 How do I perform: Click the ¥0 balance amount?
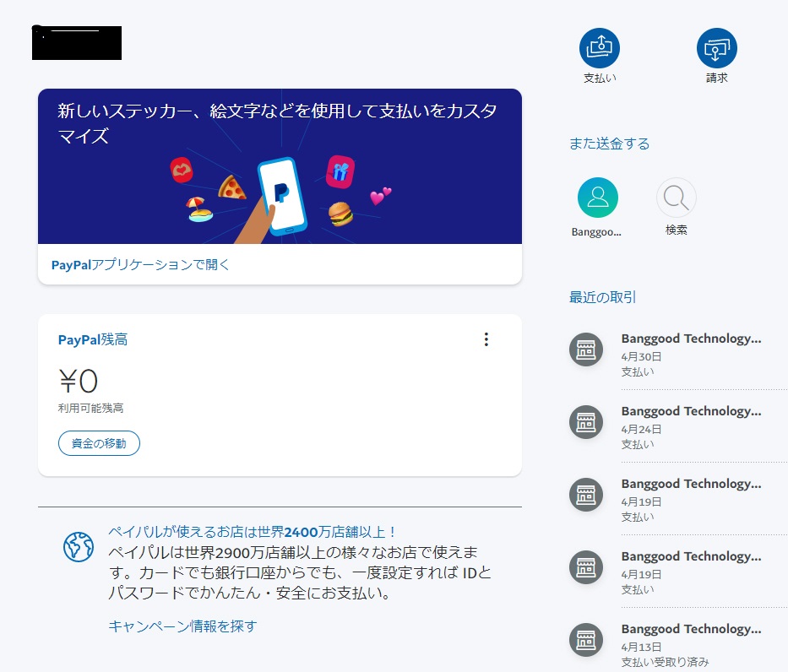tap(79, 380)
